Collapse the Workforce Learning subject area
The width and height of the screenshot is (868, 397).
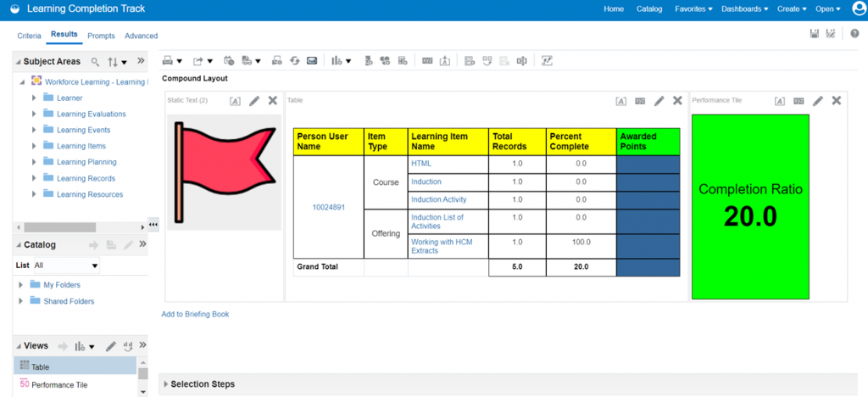(x=22, y=82)
